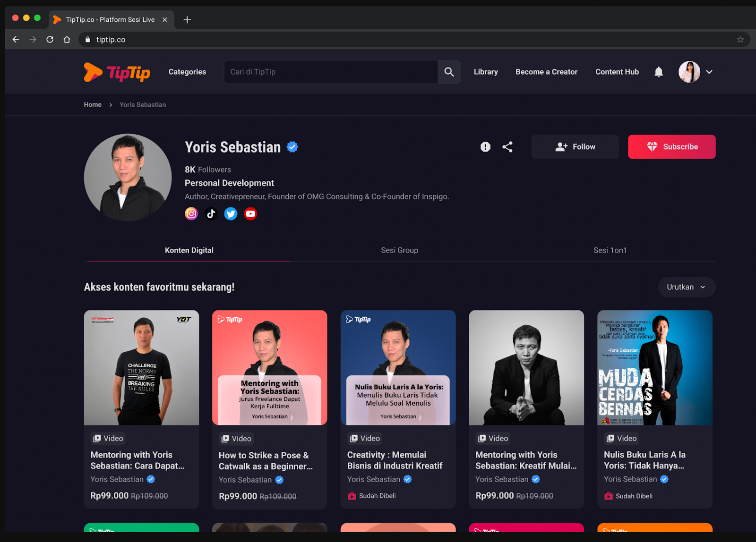Open Library in the top navigation
Screen dimensions: 756x542
pos(486,72)
